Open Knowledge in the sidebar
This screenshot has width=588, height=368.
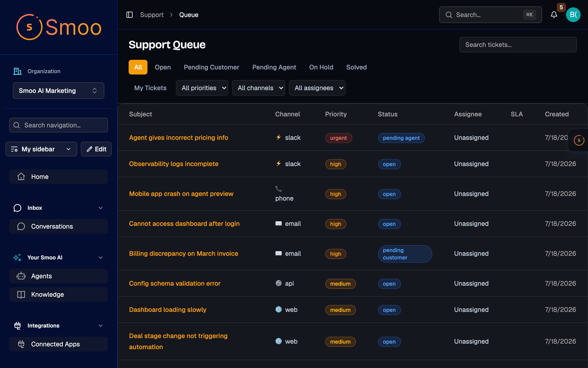(x=59, y=294)
